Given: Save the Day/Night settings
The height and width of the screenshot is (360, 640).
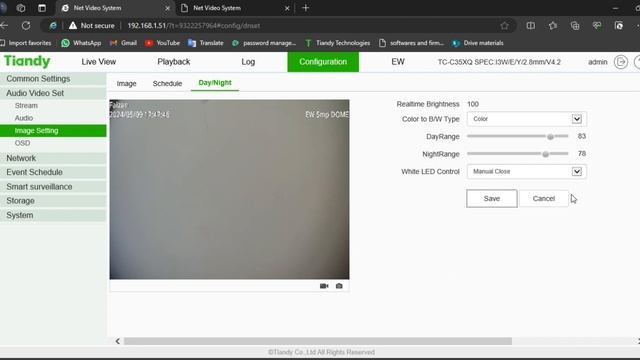Looking at the screenshot, I should [492, 198].
